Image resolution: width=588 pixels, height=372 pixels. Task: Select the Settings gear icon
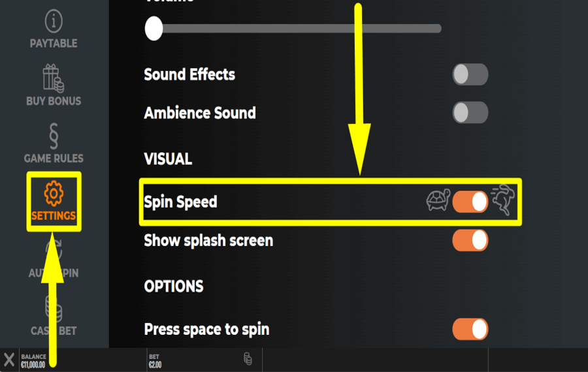54,194
